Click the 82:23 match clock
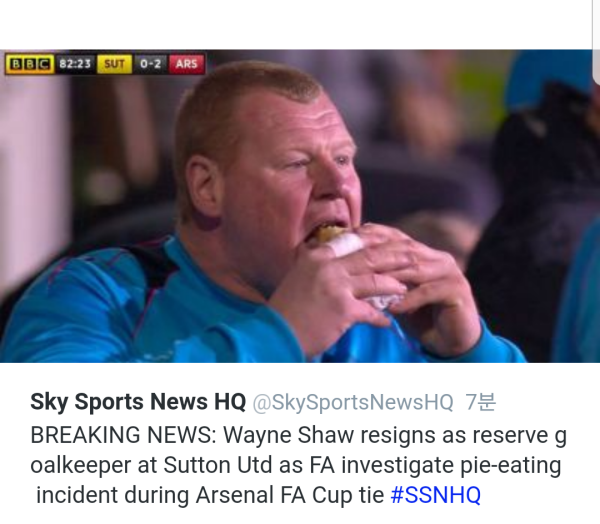Viewport: 600px width, 524px height. (x=75, y=64)
